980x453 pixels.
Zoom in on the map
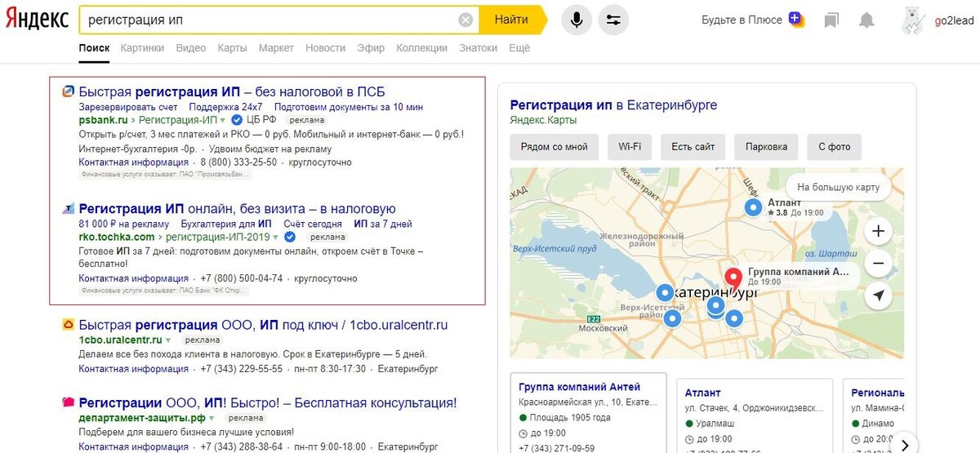[x=878, y=231]
